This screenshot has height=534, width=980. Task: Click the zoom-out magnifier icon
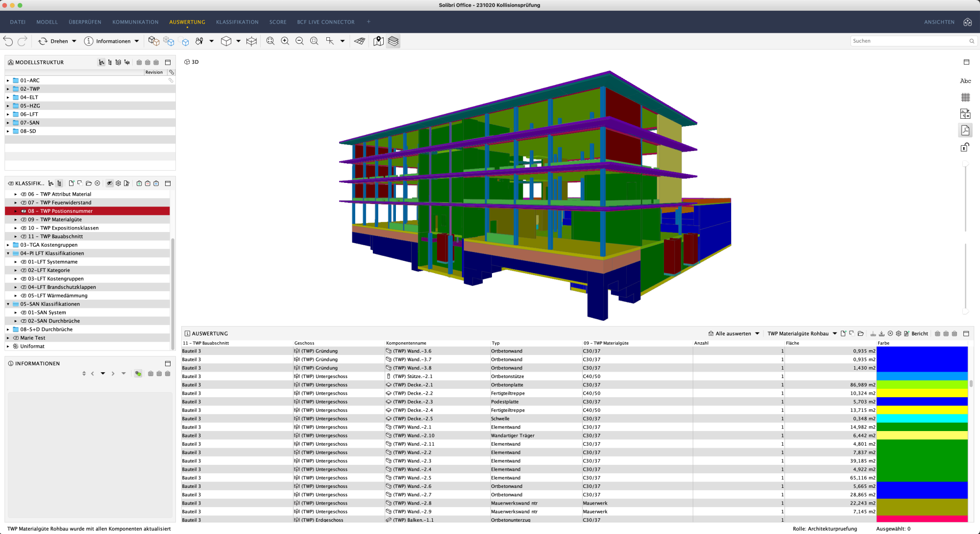[x=299, y=41]
